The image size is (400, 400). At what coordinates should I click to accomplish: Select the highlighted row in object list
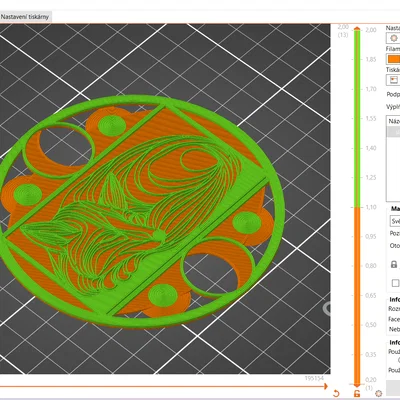point(393,132)
